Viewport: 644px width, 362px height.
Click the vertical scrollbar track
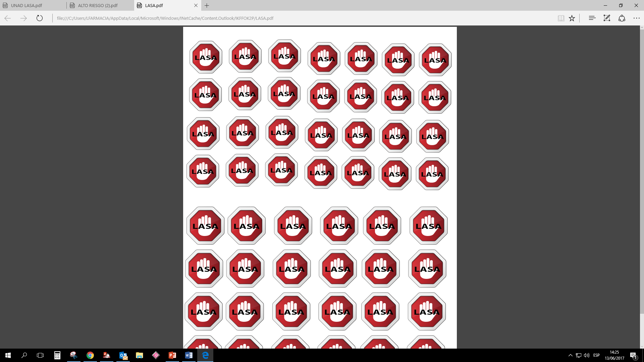point(642,330)
